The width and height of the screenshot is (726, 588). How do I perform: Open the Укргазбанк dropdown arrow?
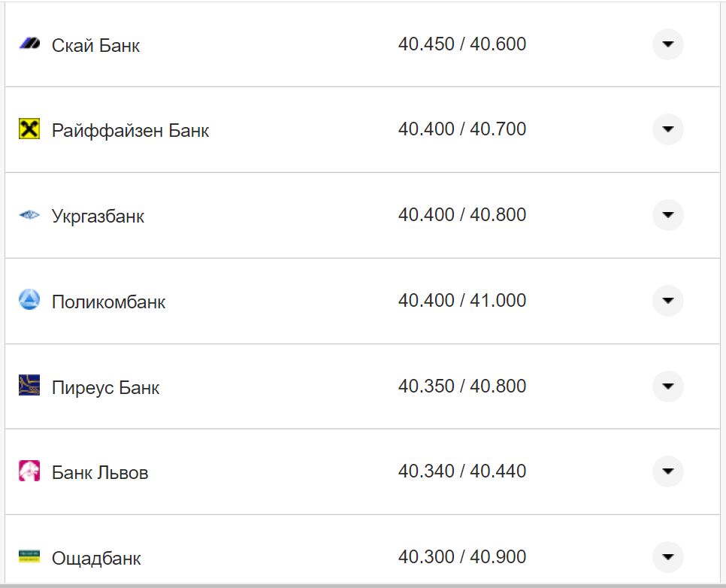(667, 215)
